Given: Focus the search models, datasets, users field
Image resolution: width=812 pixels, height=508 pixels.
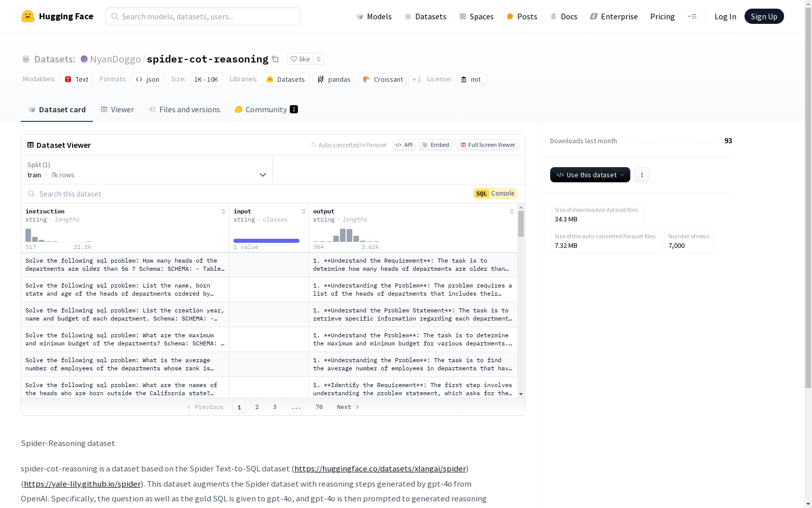Looking at the screenshot, I should tap(203, 16).
